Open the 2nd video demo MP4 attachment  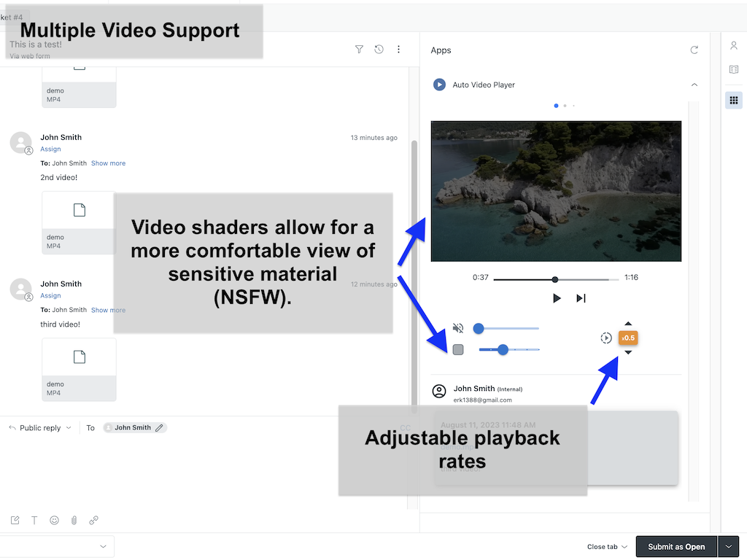(x=79, y=223)
